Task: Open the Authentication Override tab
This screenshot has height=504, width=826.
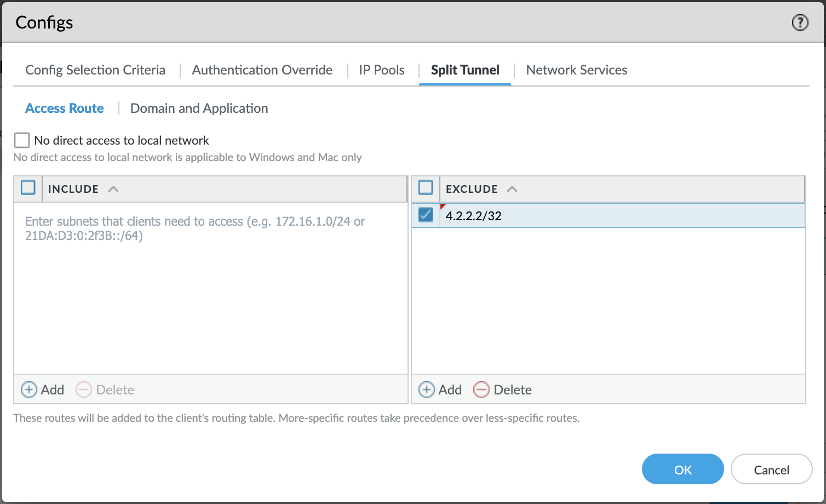Action: pyautogui.click(x=262, y=70)
